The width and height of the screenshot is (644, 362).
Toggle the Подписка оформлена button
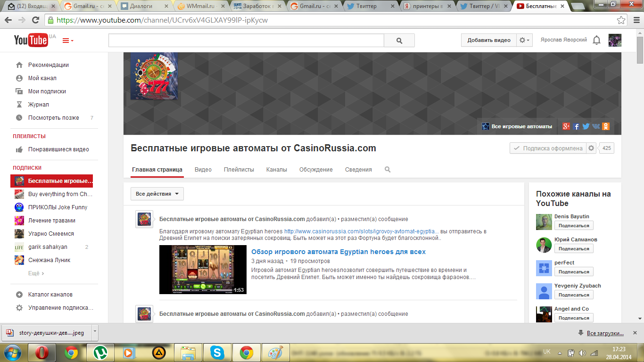pos(548,148)
